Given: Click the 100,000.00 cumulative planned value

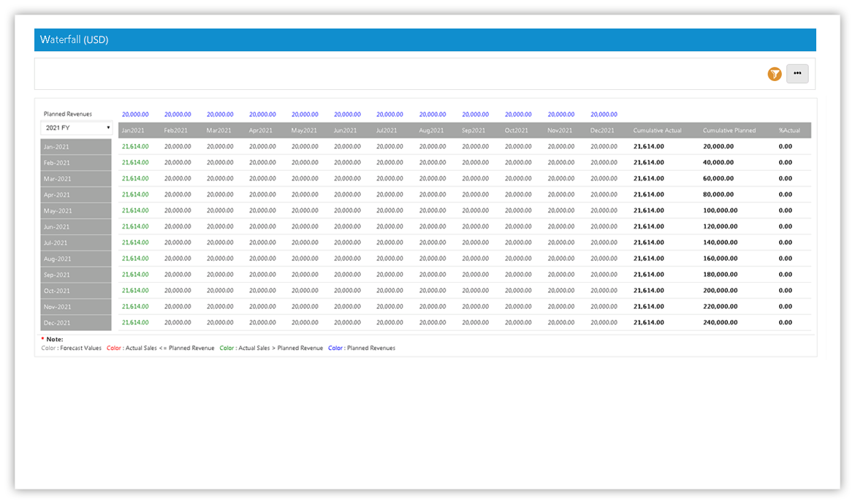Looking at the screenshot, I should 720,211.
